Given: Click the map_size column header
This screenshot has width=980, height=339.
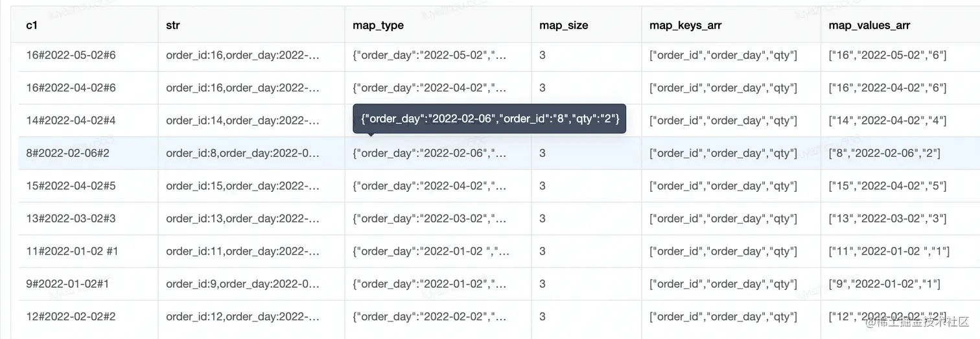Looking at the screenshot, I should point(564,25).
